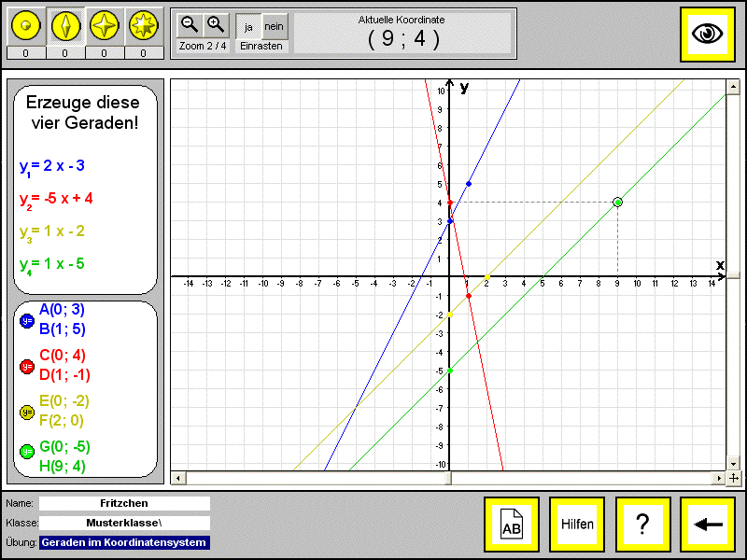The width and height of the screenshot is (747, 560).
Task: Go back with the left arrow button
Action: point(709,525)
